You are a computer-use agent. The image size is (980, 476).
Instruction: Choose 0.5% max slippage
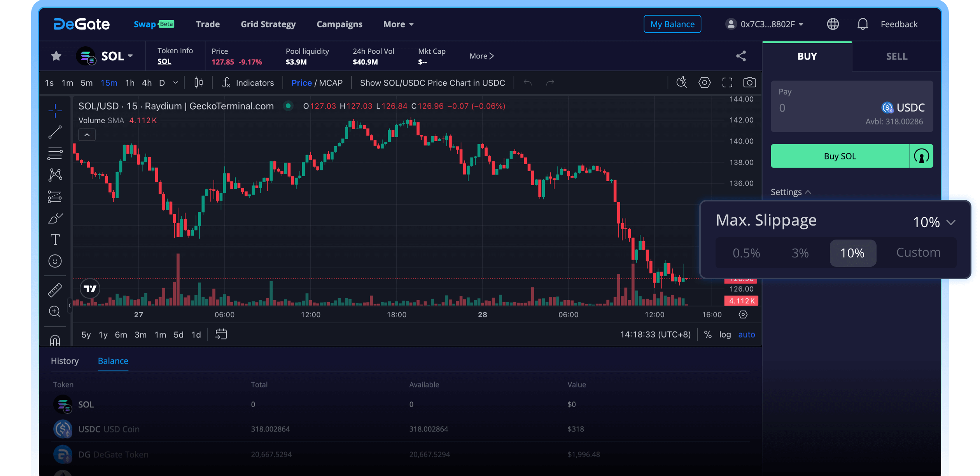(x=746, y=253)
